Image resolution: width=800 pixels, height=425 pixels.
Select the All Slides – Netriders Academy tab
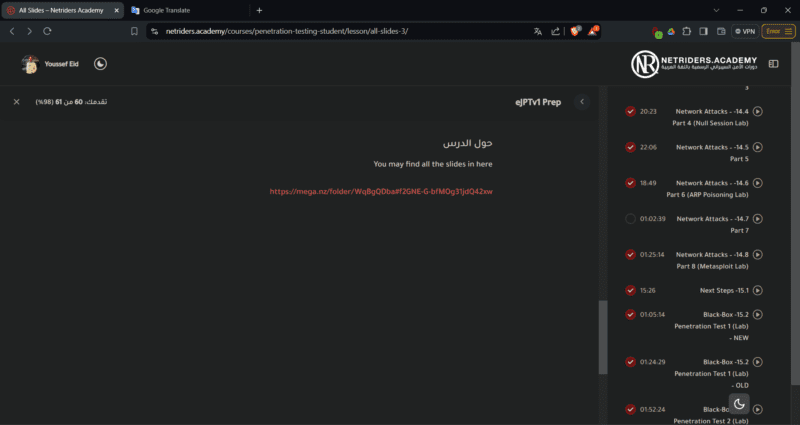[61, 10]
